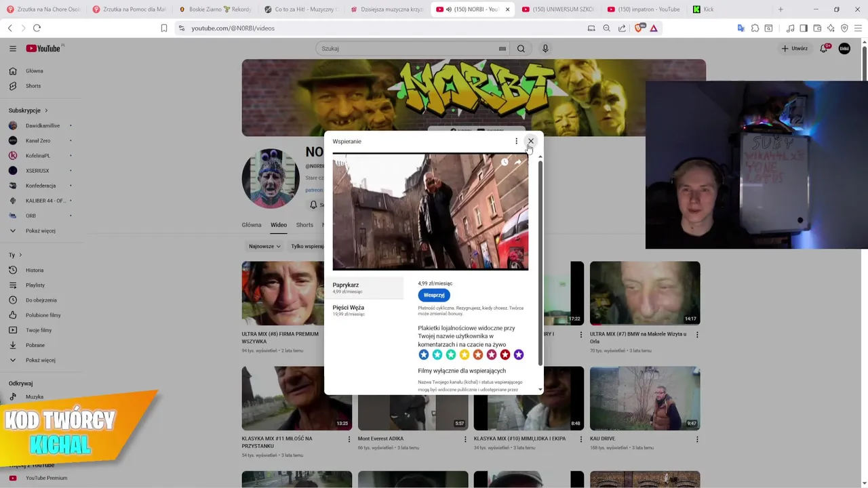Play the video in the Wspieranie dialog
Viewport: 868px width, 488px height.
(x=430, y=212)
